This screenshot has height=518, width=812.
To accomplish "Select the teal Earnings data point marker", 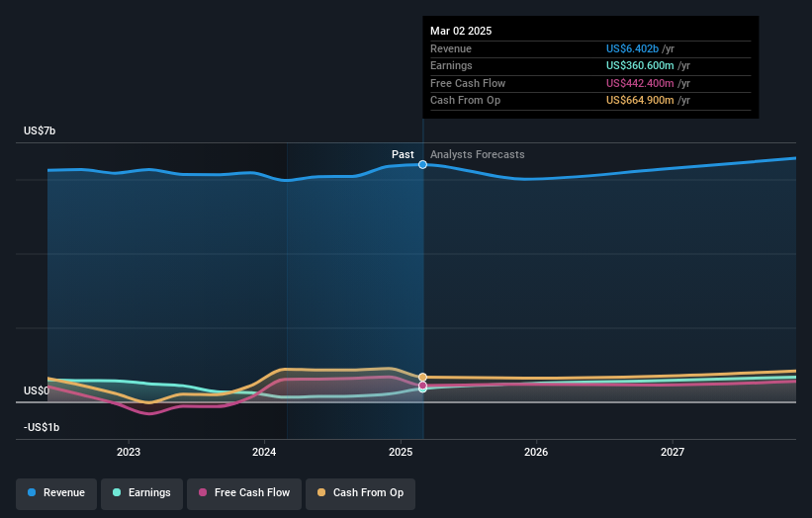I will 422,389.
